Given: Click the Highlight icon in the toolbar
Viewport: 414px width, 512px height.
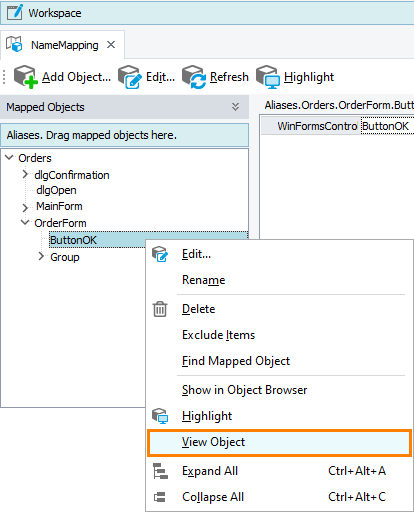Looking at the screenshot, I should point(268,77).
